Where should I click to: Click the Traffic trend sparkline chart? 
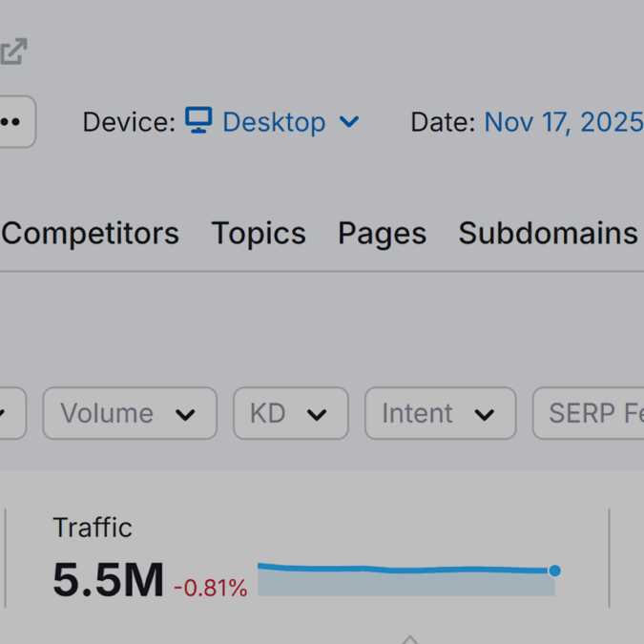point(405,579)
